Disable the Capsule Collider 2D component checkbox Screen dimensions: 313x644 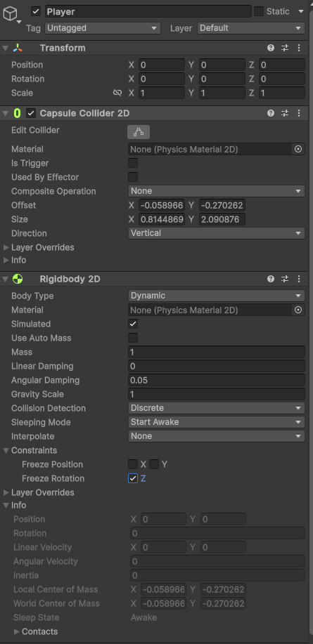pyautogui.click(x=31, y=113)
